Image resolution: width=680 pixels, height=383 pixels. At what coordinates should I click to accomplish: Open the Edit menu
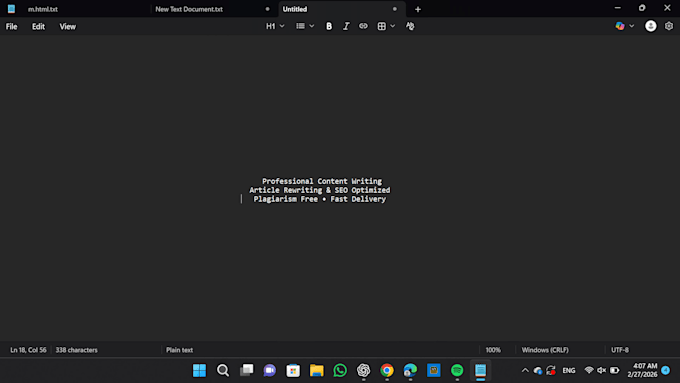point(38,26)
